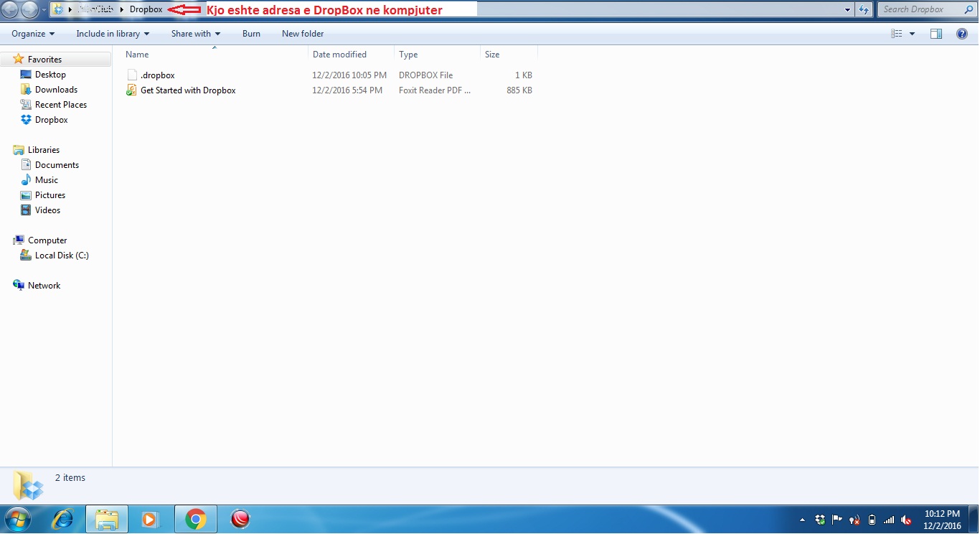Click the Dropbox folder icon in the address bar
Viewport: 980px width, 534px height.
57,9
